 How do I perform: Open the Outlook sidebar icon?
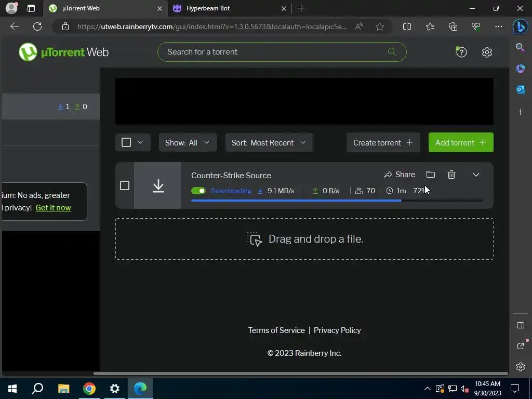click(x=520, y=89)
